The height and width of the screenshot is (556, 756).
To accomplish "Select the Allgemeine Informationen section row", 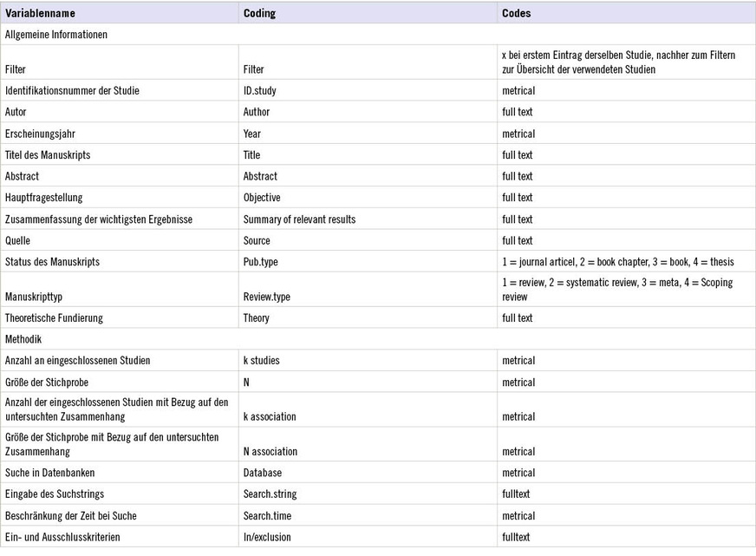I will coord(55,35).
